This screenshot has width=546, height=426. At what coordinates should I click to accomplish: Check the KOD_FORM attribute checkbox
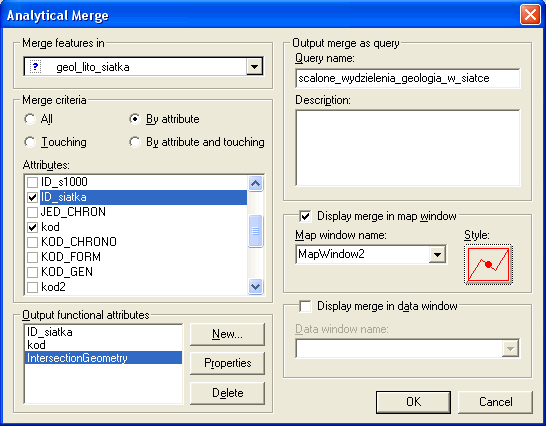pyautogui.click(x=32, y=257)
